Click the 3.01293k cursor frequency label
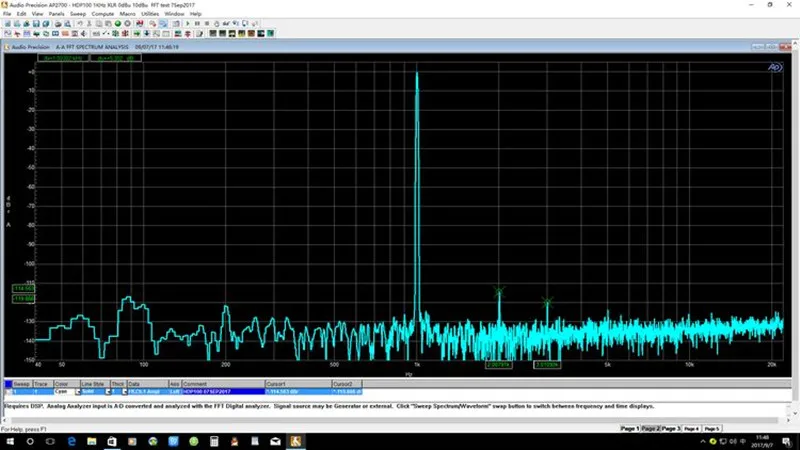The width and height of the screenshot is (800, 450). coord(547,365)
